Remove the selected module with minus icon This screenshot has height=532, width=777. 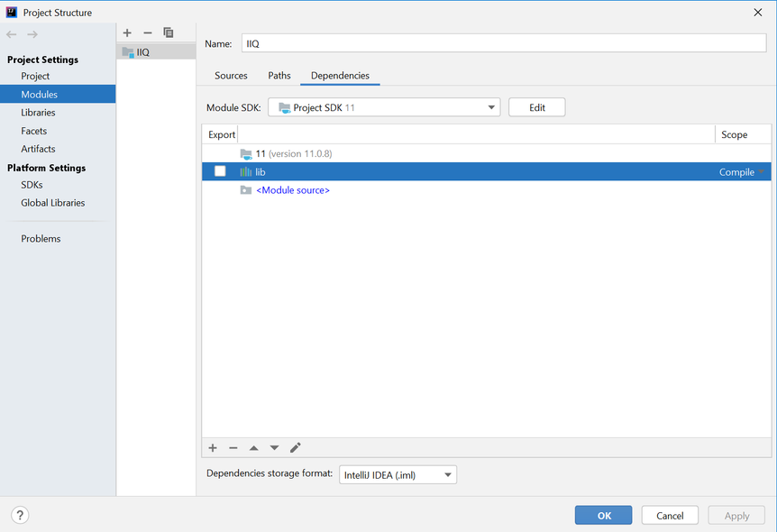tap(148, 32)
